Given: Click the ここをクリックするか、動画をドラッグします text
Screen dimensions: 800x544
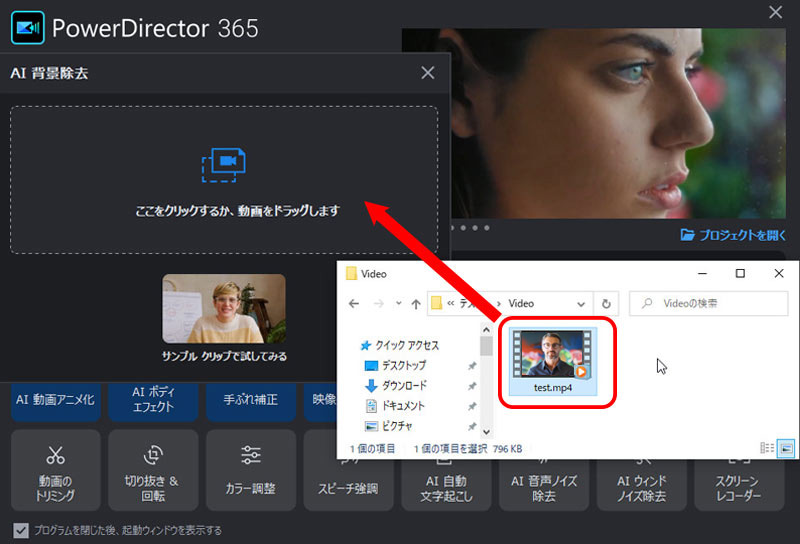Looking at the screenshot, I should 237,211.
